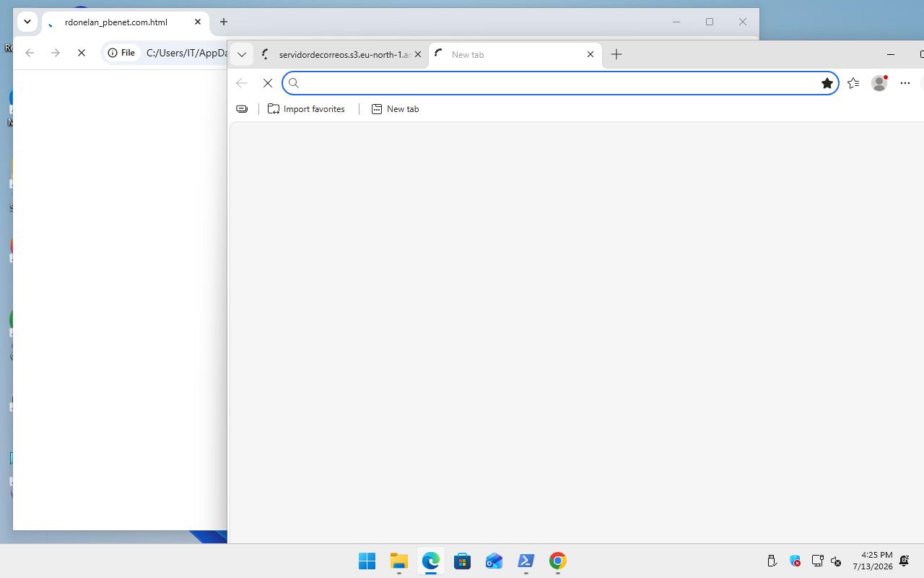
Task: Click the favorites bar toggle icon
Action: click(x=242, y=109)
